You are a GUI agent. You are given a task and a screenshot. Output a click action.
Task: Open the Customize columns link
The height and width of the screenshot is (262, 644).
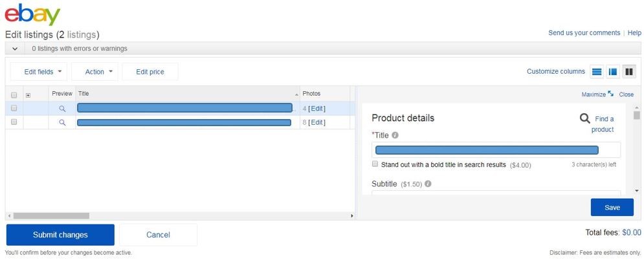pyautogui.click(x=556, y=71)
